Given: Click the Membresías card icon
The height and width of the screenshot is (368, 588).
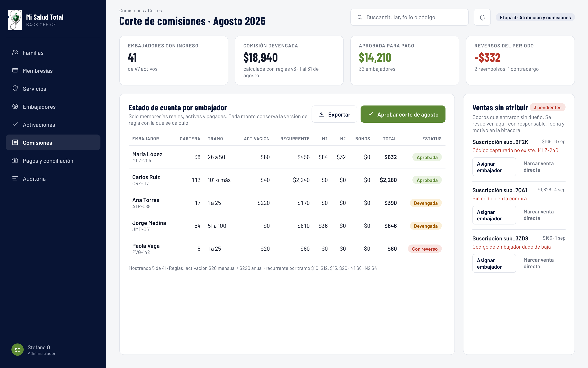Looking at the screenshot, I should pyautogui.click(x=15, y=70).
